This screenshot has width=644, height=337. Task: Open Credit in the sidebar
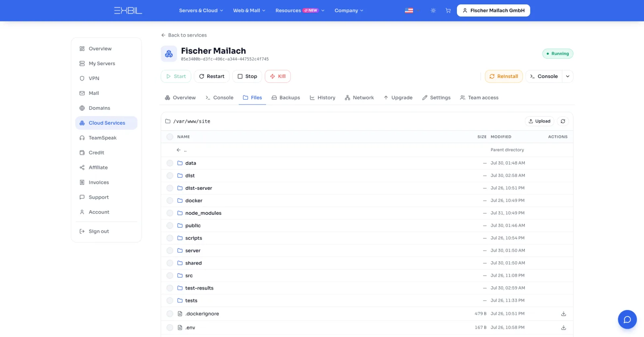tap(106, 153)
